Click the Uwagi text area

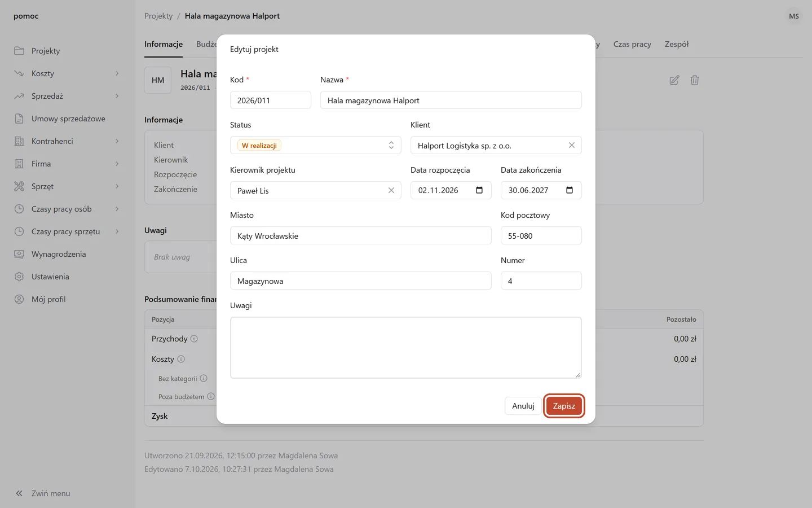pyautogui.click(x=406, y=348)
